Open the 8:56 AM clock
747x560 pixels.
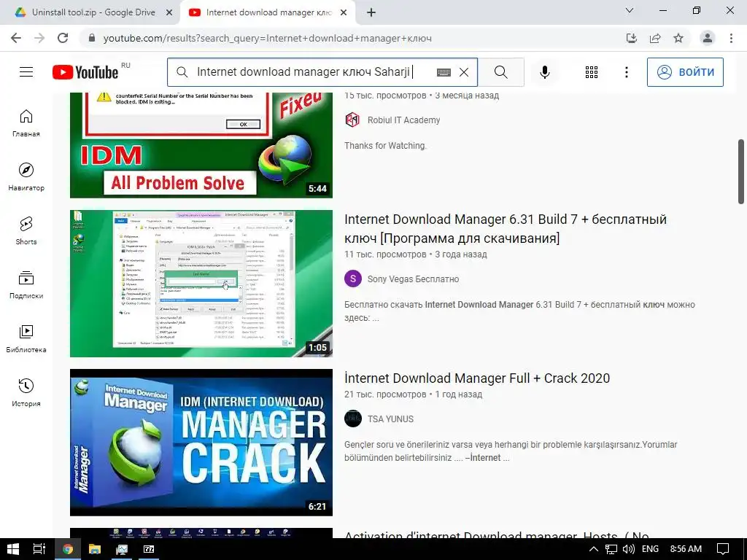pos(686,549)
